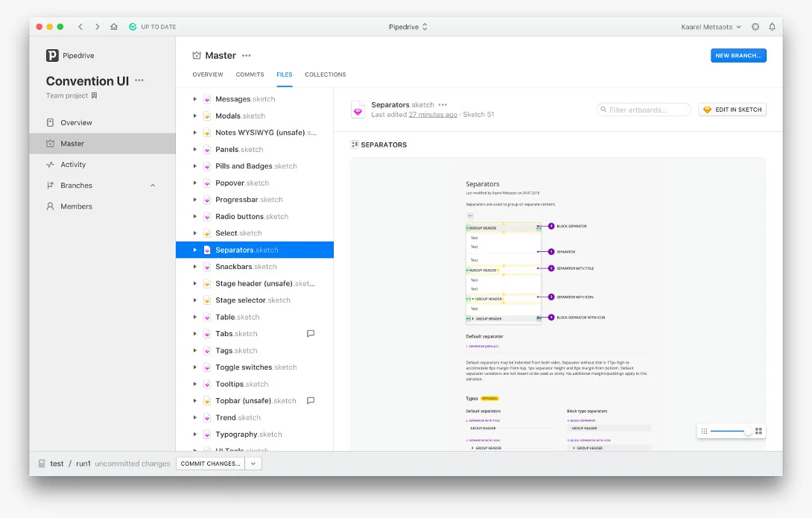The height and width of the screenshot is (518, 812).
Task: Click the NEW BRANCH button
Action: click(738, 55)
